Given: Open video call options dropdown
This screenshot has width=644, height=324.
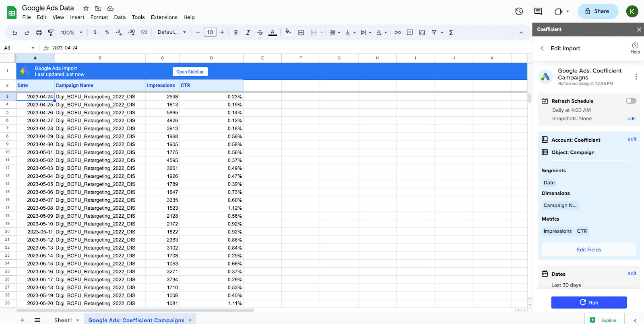Looking at the screenshot, I should (568, 11).
